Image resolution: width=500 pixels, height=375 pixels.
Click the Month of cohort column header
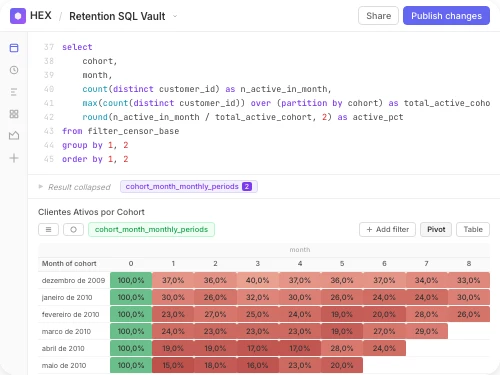69,263
